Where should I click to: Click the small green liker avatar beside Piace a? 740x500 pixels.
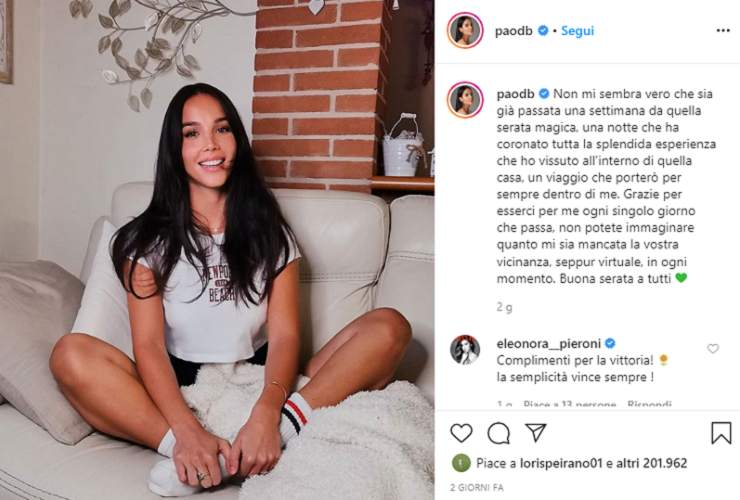461,463
